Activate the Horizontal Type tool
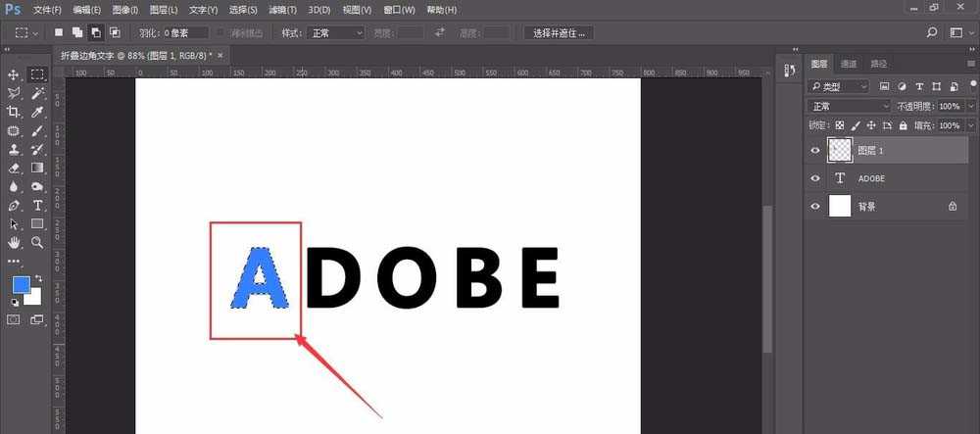The image size is (980, 434). click(37, 205)
